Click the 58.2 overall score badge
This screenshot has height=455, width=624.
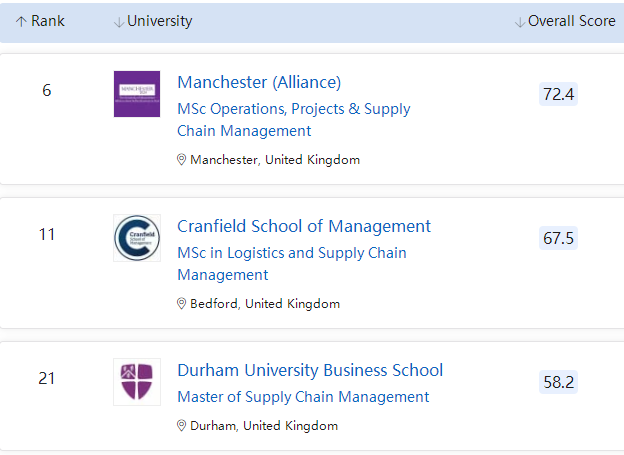[558, 382]
